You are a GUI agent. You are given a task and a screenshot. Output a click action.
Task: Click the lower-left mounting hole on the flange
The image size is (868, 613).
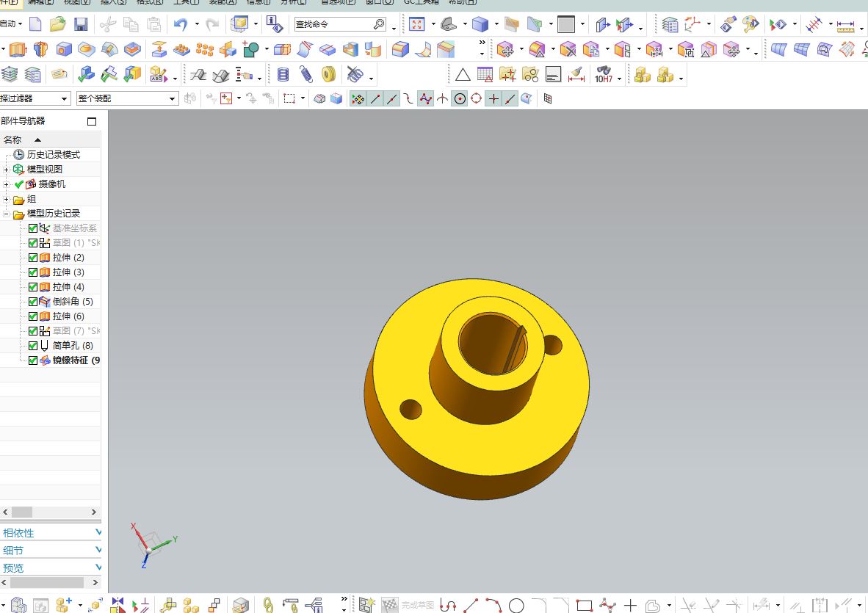(411, 410)
